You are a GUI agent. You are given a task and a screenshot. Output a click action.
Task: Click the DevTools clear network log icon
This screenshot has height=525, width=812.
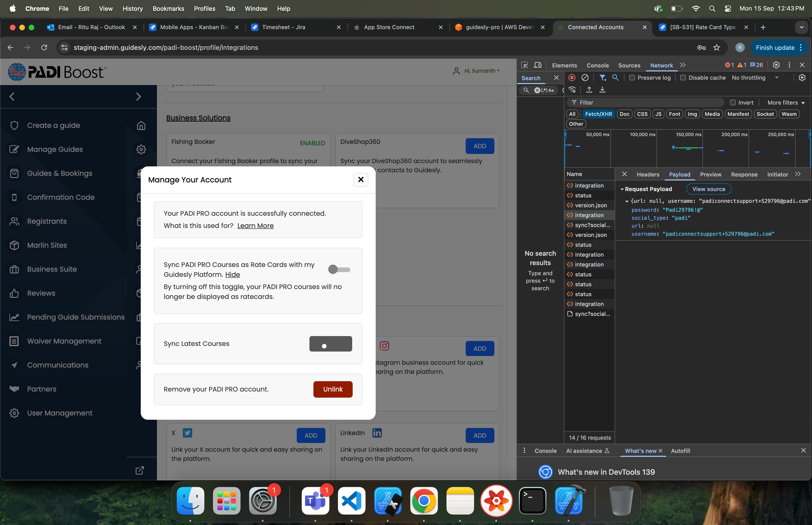click(x=585, y=78)
